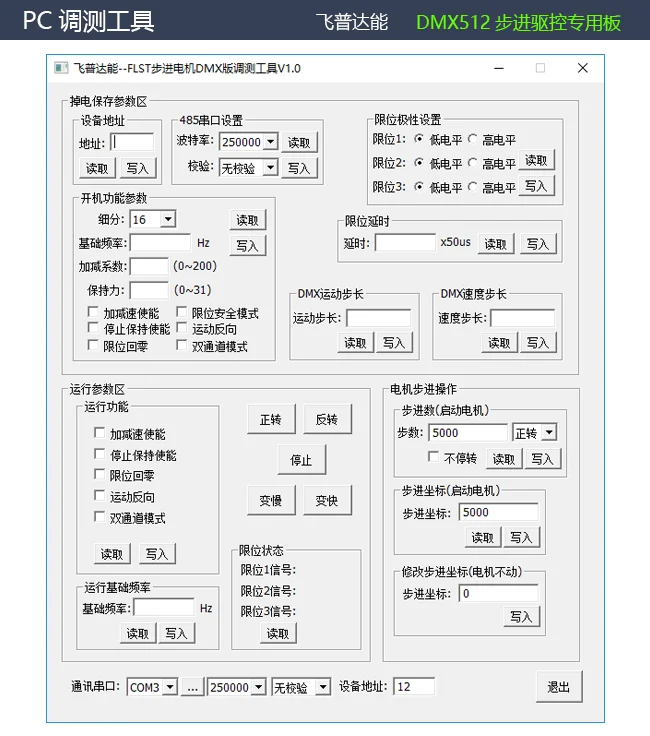The image size is (650, 736).
Task: Focus the 运动步长 input field
Action: coord(379,318)
